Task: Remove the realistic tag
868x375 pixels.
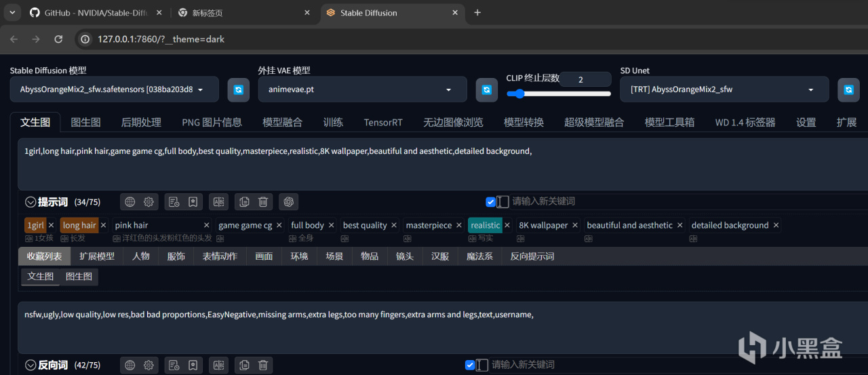Action: click(507, 225)
